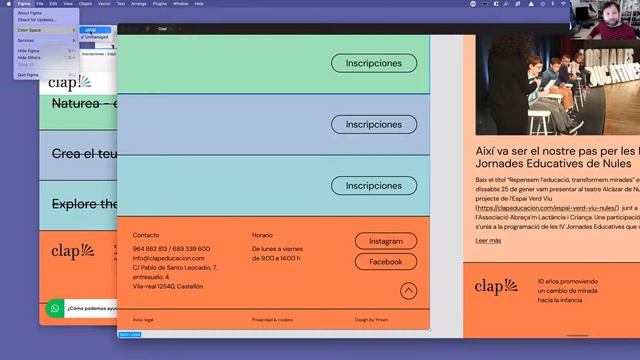
Task: Open the Apple menu icon
Action: 9,4
